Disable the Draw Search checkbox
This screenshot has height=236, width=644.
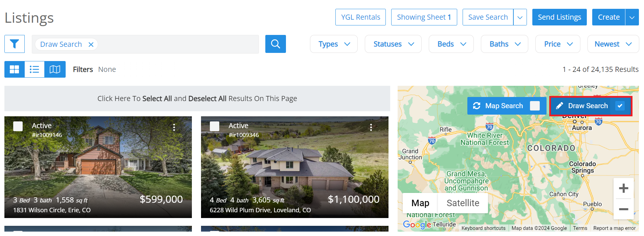(620, 105)
